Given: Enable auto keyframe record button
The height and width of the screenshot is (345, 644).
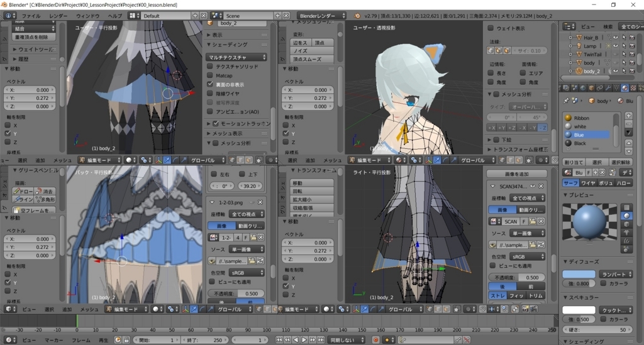Looking at the screenshot, I should click(x=375, y=340).
